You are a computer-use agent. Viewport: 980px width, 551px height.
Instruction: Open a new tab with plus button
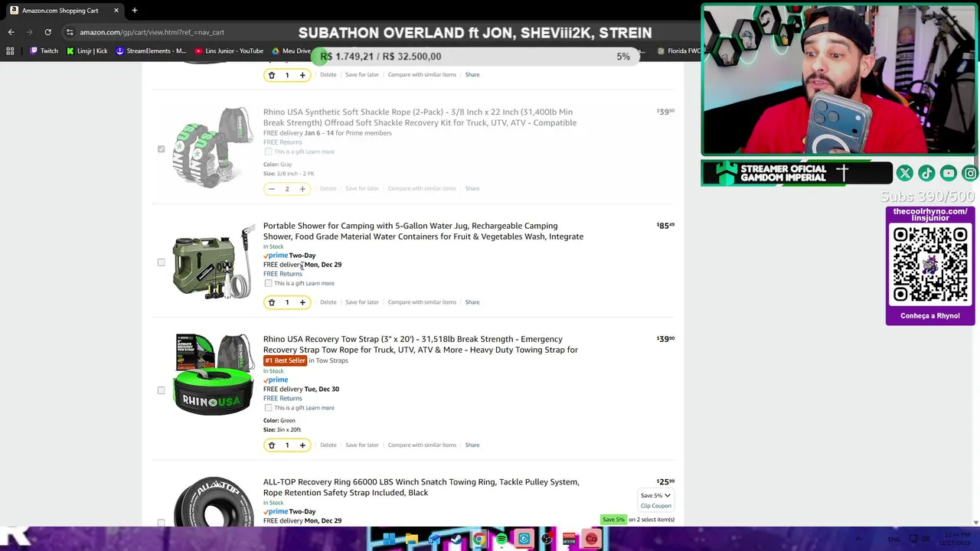point(134,11)
